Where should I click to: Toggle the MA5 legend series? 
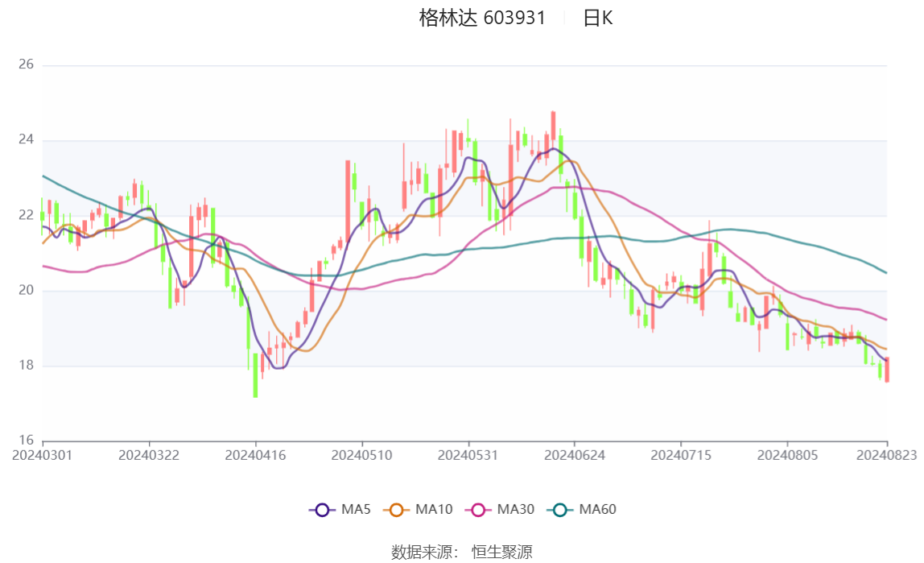tap(340, 509)
